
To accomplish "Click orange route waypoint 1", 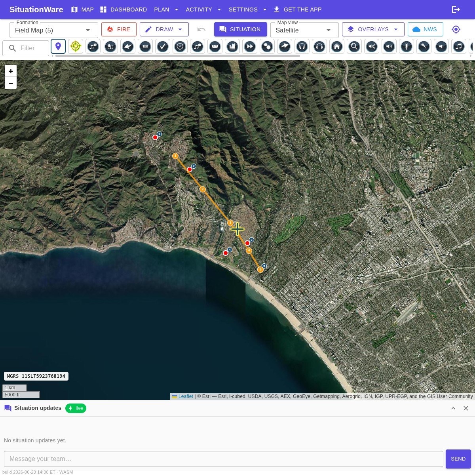I will [x=175, y=156].
